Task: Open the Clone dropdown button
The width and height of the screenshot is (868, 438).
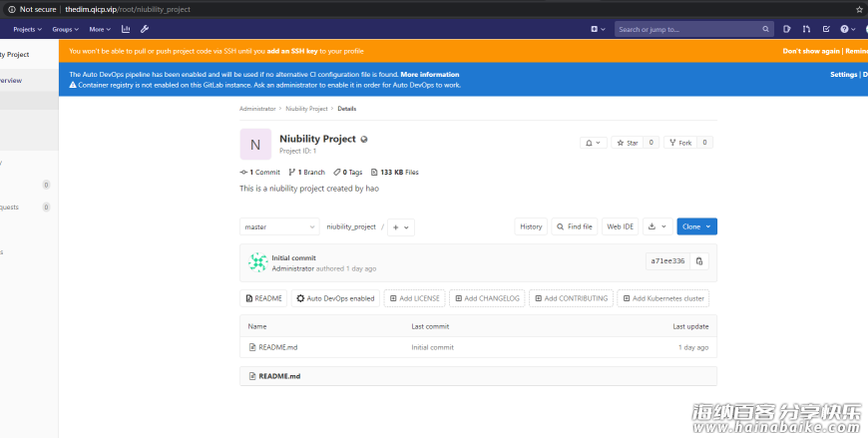Action: [697, 226]
